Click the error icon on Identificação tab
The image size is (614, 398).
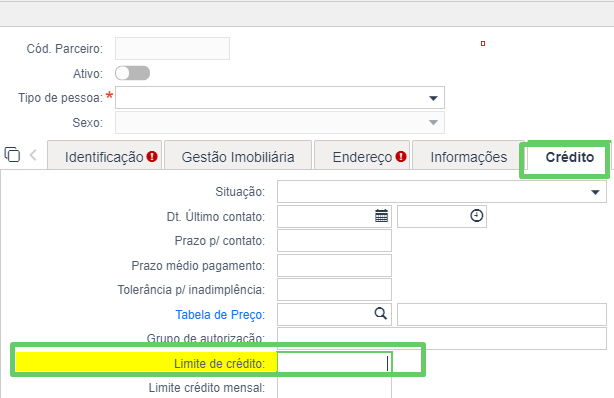click(x=152, y=157)
